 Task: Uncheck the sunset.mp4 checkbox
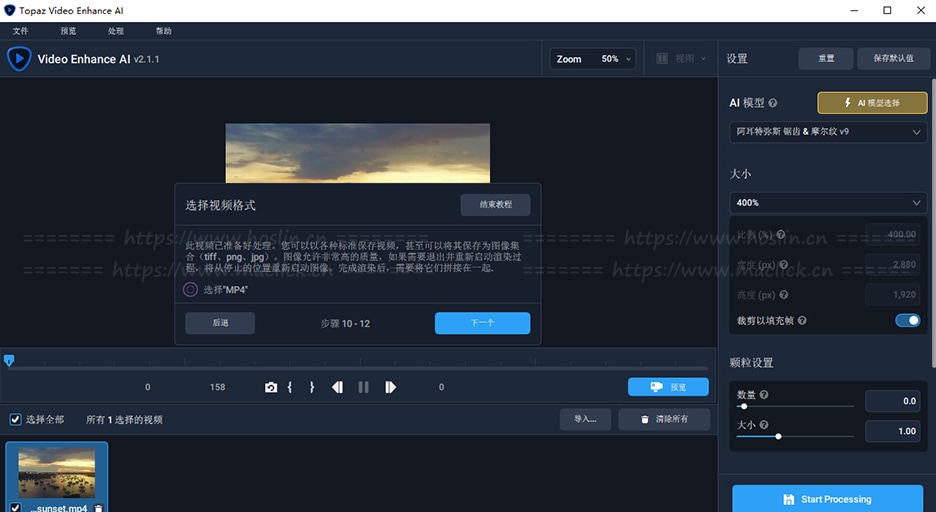coord(16,508)
